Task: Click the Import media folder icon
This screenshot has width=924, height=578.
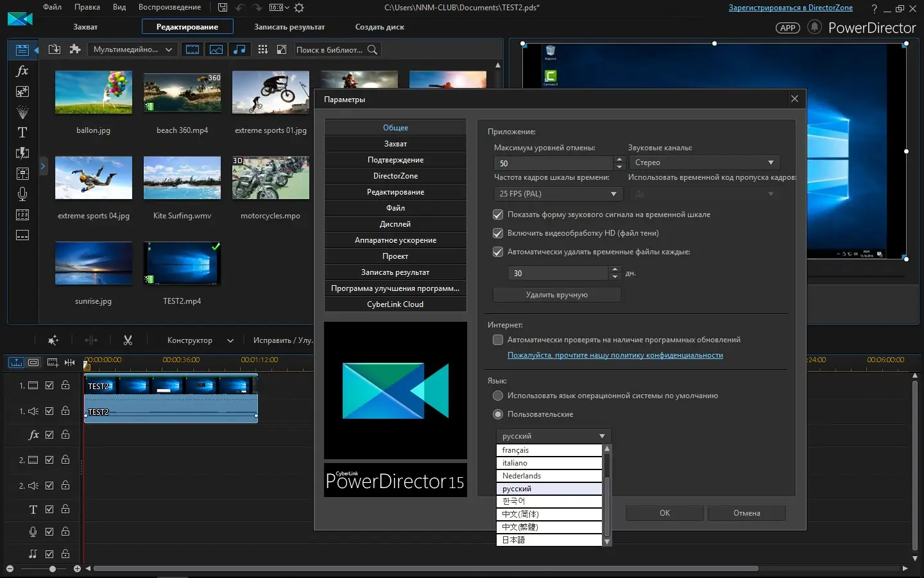Action: 55,49
